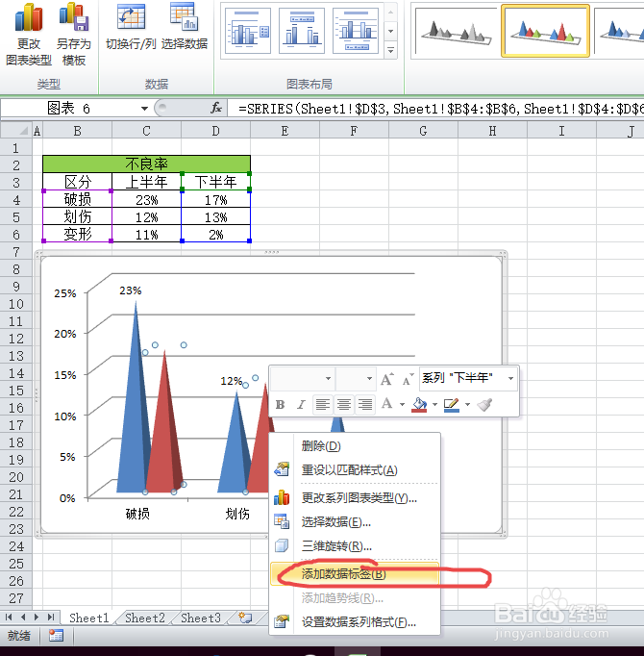Choose 更改系列图表类型(Y) menu item

(355, 498)
